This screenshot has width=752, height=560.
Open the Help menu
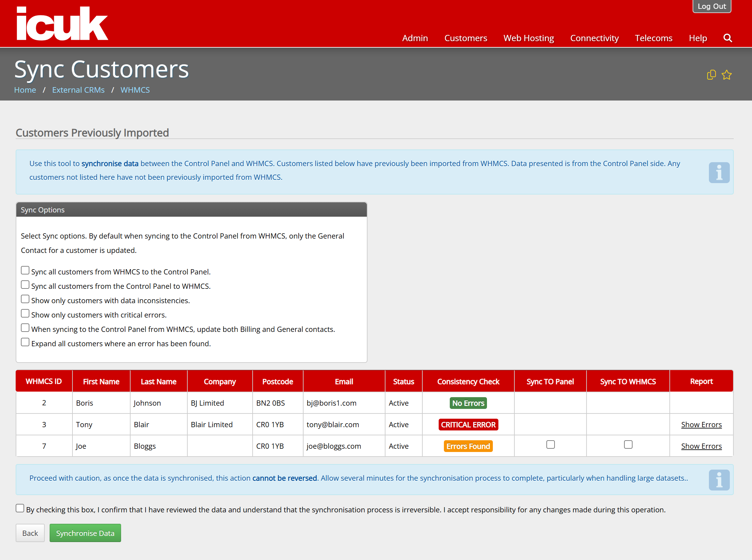[x=698, y=38]
